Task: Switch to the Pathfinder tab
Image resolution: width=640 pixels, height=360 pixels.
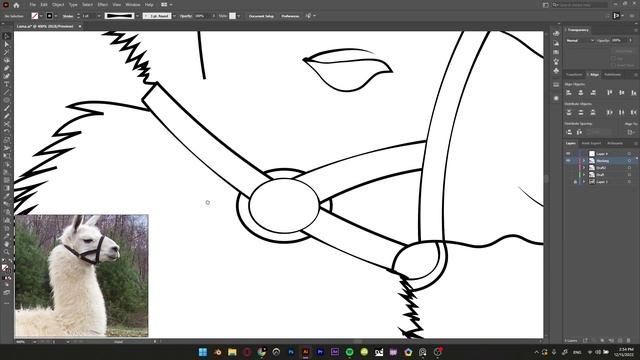Action: (612, 75)
